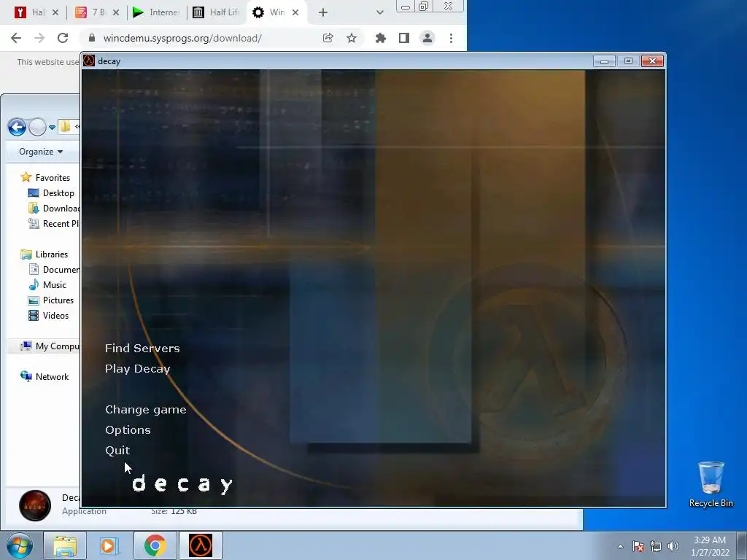The width and height of the screenshot is (747, 560).
Task: Select Network in Explorer sidebar
Action: [x=44, y=377]
